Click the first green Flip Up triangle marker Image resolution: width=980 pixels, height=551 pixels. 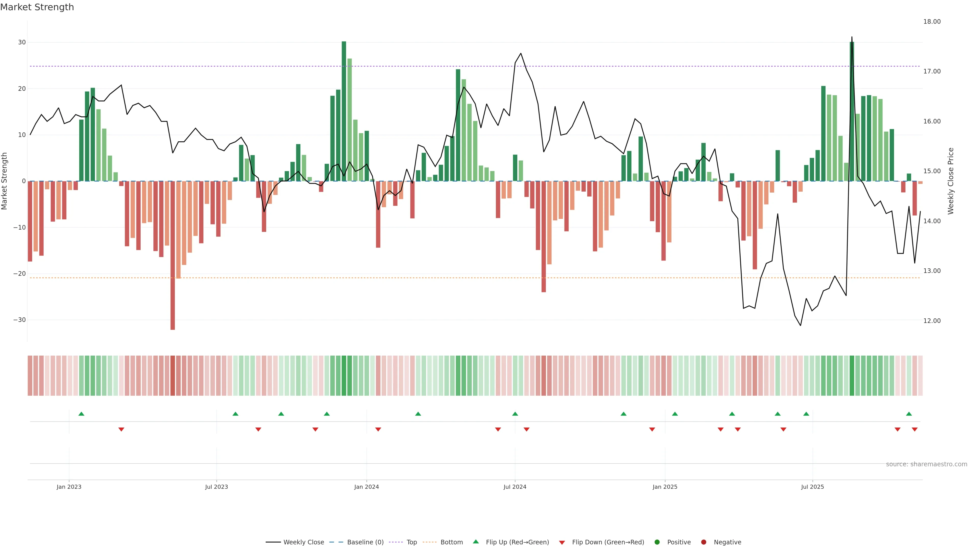pyautogui.click(x=81, y=414)
